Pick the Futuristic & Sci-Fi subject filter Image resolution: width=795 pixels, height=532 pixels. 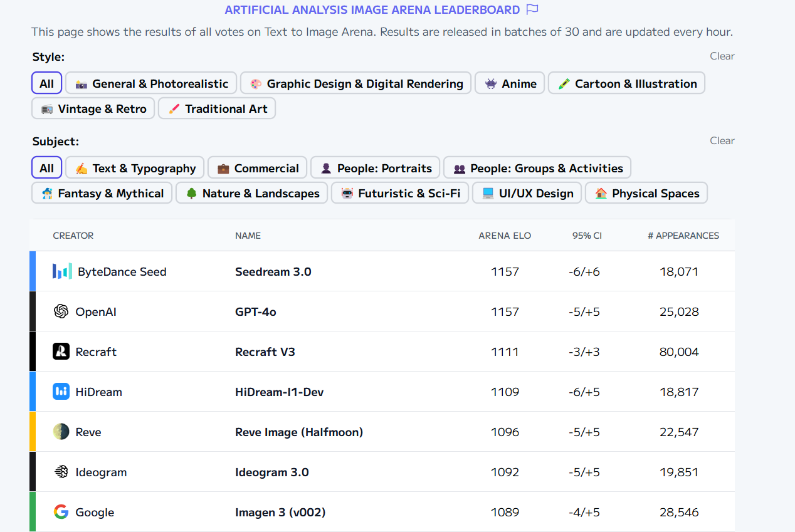point(400,193)
